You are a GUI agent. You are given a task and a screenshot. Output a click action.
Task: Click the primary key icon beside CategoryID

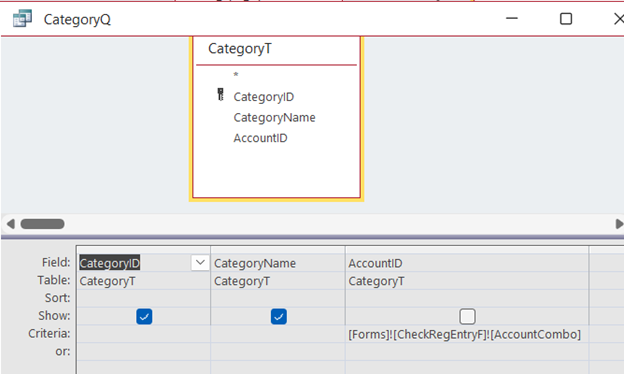[x=220, y=95]
